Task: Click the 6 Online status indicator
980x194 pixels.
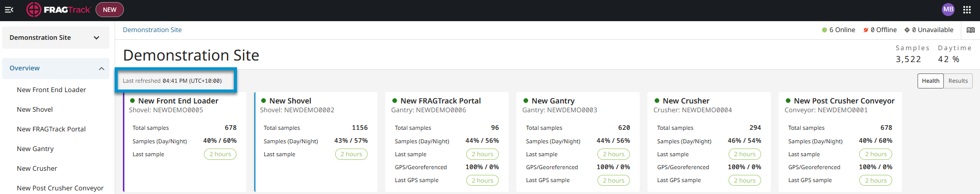Action: click(x=839, y=30)
